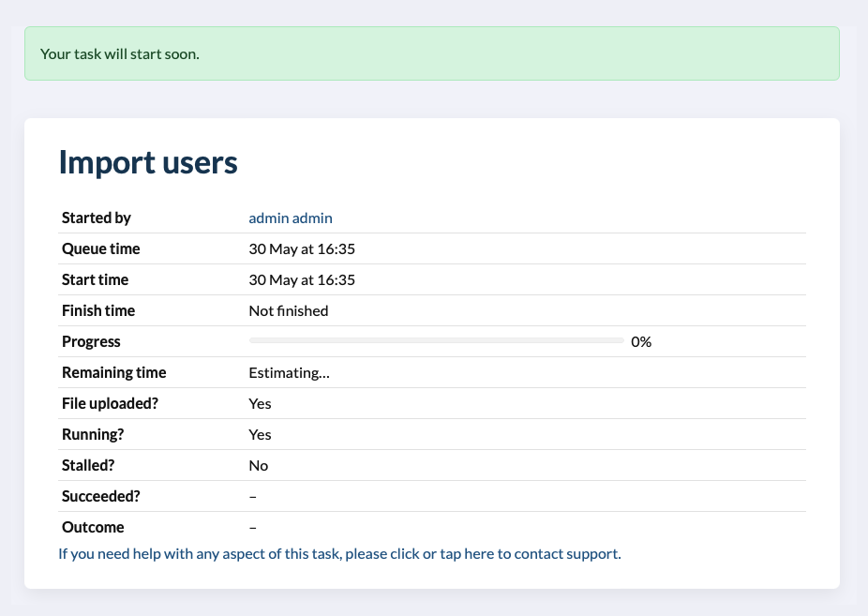Click the 'Succeeded?' label

point(100,497)
